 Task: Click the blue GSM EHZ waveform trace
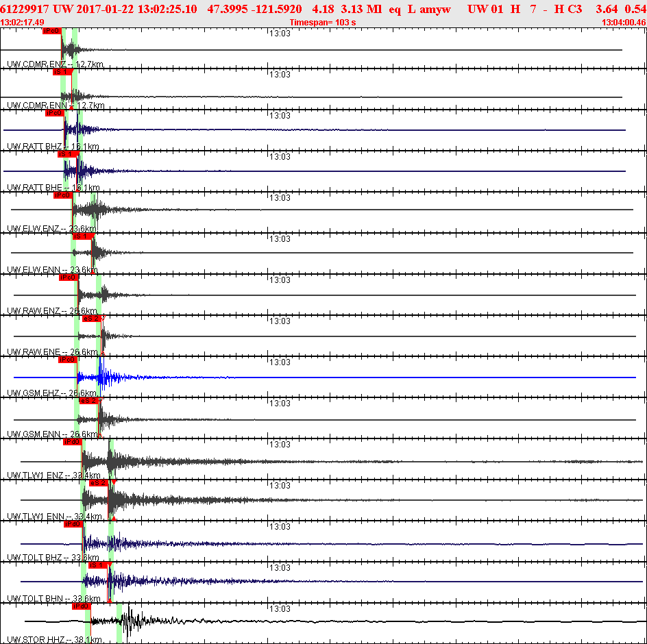click(x=324, y=377)
